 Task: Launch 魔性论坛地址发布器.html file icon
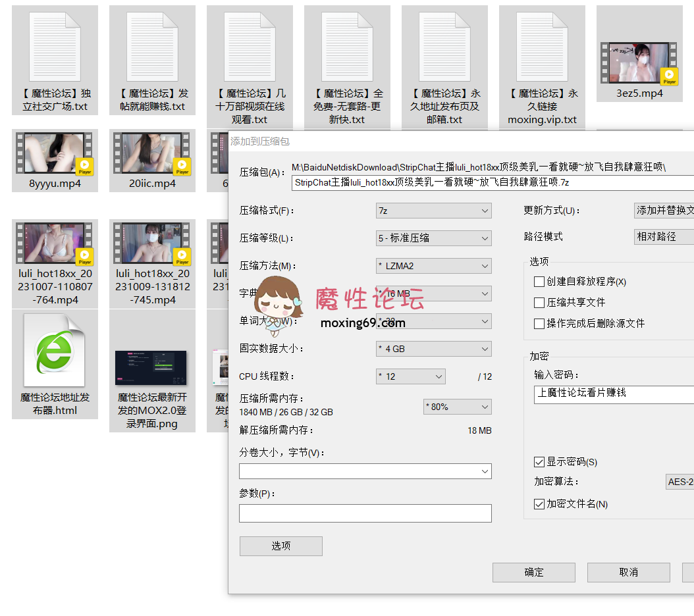click(55, 350)
